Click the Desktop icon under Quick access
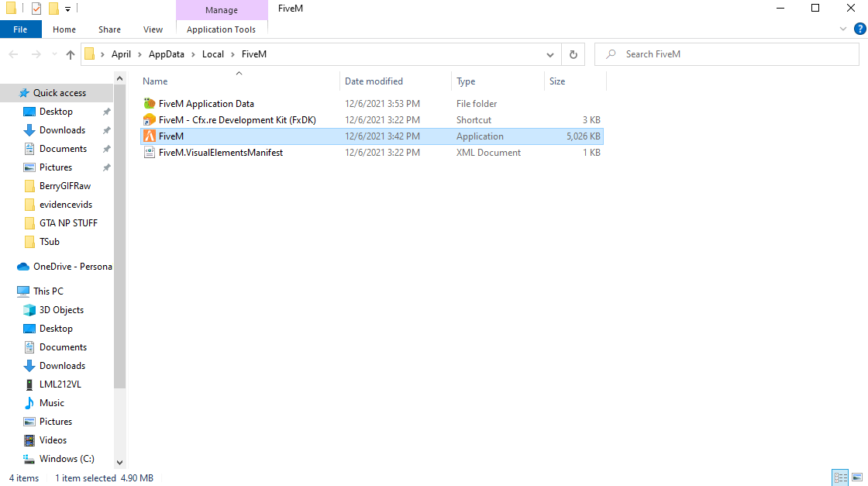868x486 pixels. tap(29, 112)
